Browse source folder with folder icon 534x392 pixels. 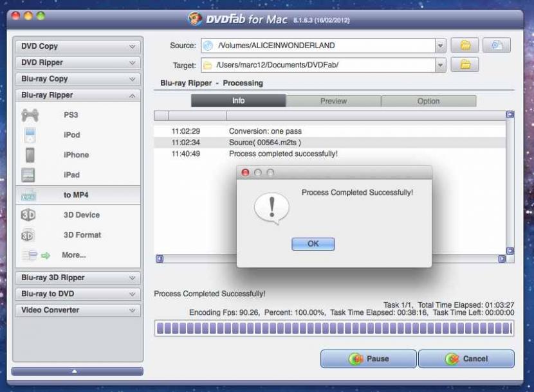click(x=465, y=45)
